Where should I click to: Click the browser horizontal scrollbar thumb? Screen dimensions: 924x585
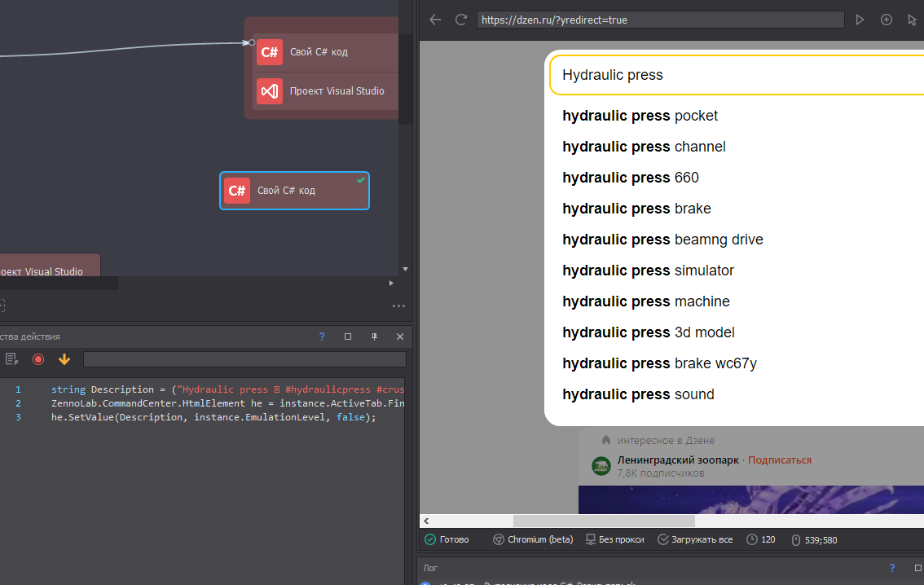(x=603, y=521)
